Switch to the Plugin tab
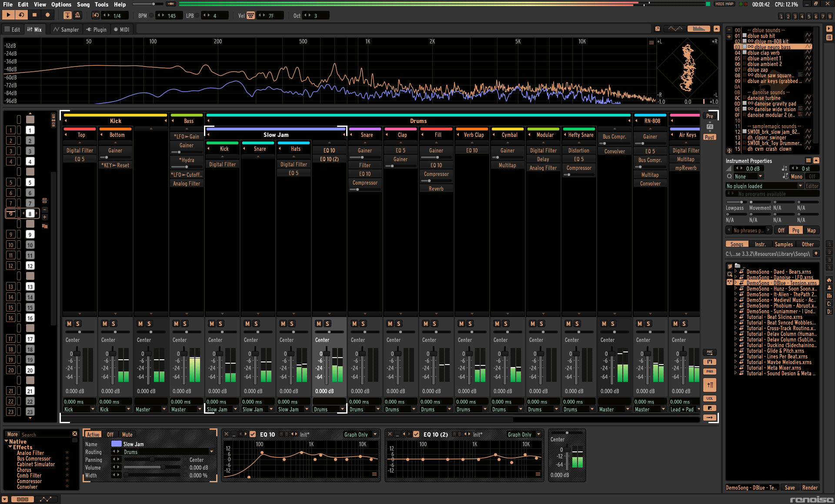 coord(96,30)
